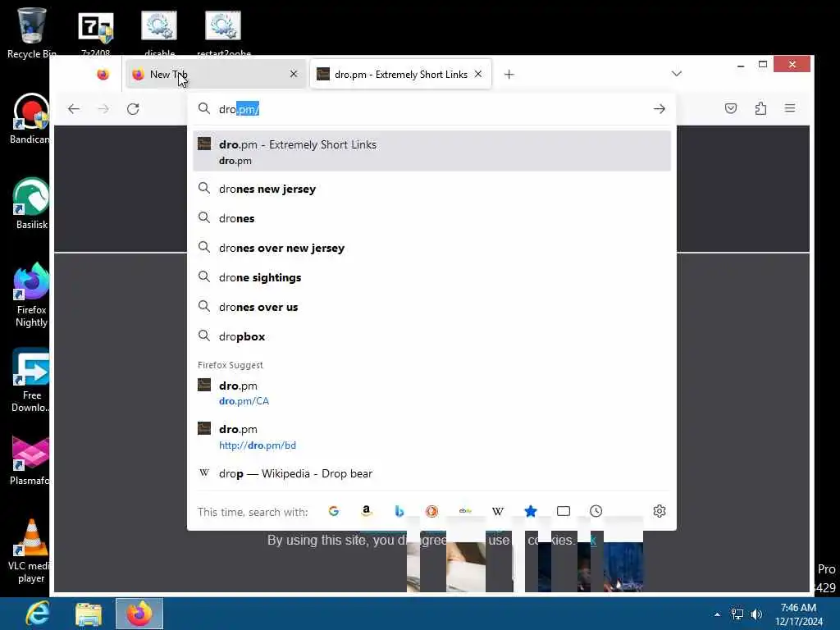Go back with the browser back arrow
Image resolution: width=840 pixels, height=630 pixels.
[74, 109]
